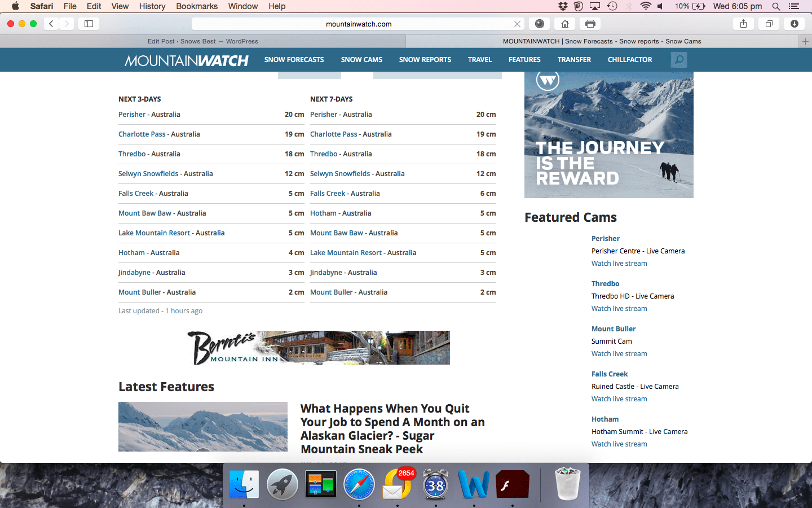Open Launchpad rocket icon in Dock

point(283,484)
